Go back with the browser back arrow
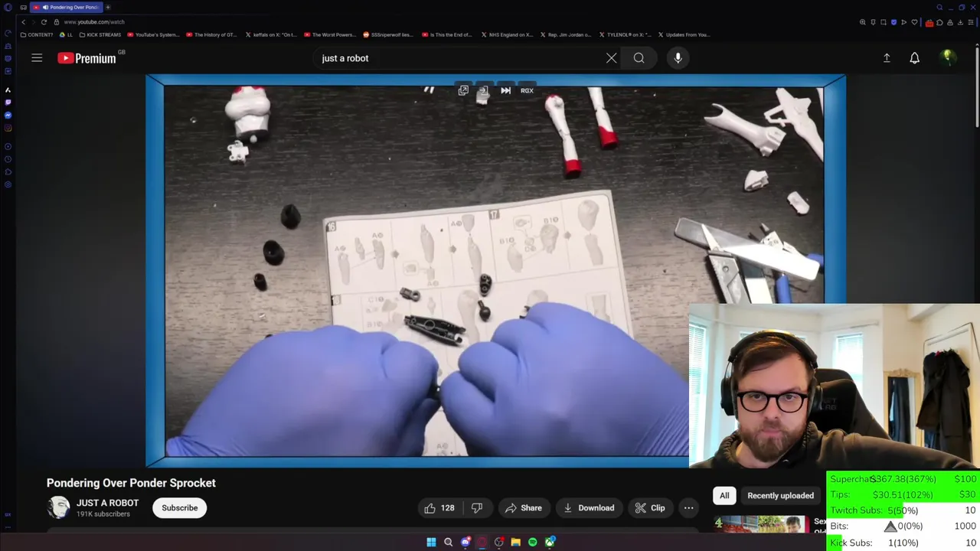 24,22
